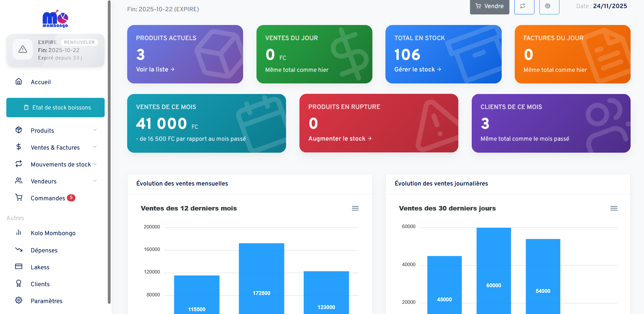This screenshot has width=644, height=314.
Task: Click the refresh arrows icon button
Action: coord(524,6)
